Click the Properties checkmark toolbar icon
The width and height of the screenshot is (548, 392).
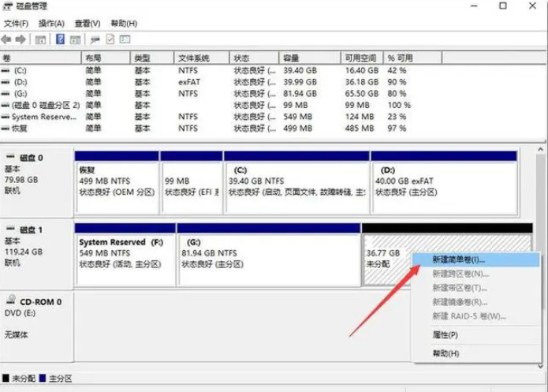[x=110, y=39]
